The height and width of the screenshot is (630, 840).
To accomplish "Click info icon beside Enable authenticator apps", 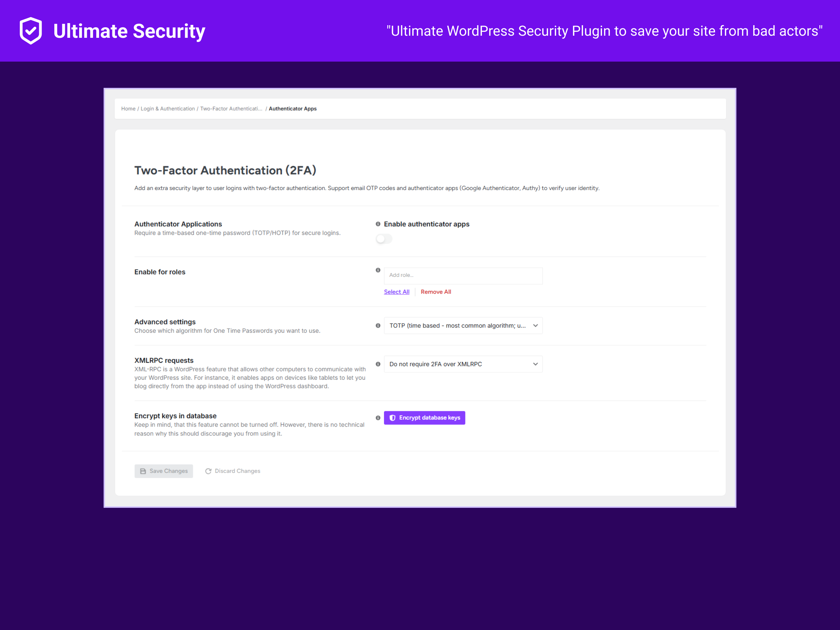I will coord(378,224).
